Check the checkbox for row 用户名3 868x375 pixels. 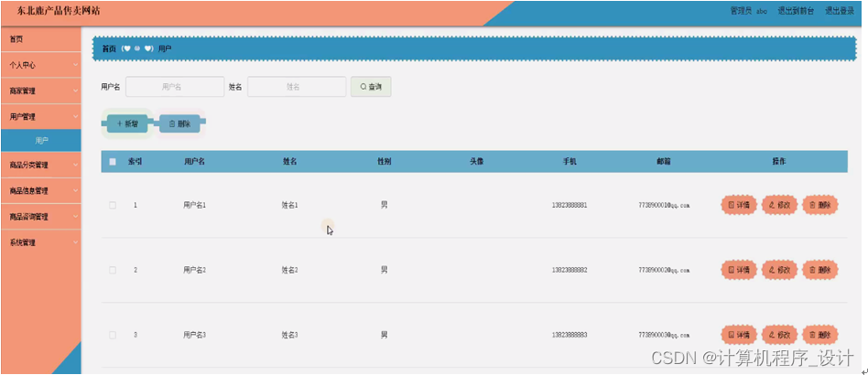point(113,335)
